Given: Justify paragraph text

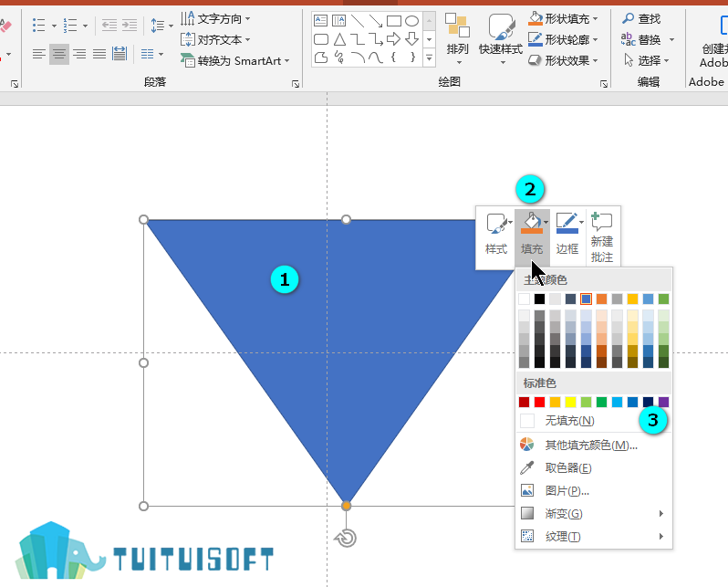Looking at the screenshot, I should (x=99, y=55).
